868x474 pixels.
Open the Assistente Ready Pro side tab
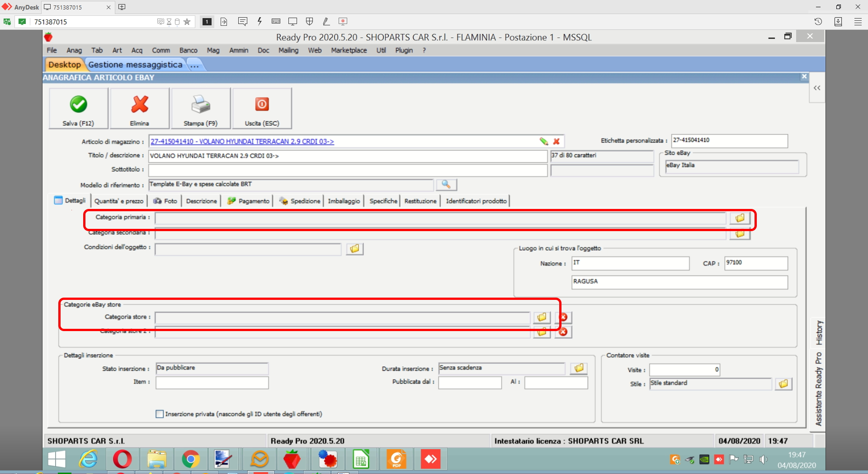click(819, 389)
